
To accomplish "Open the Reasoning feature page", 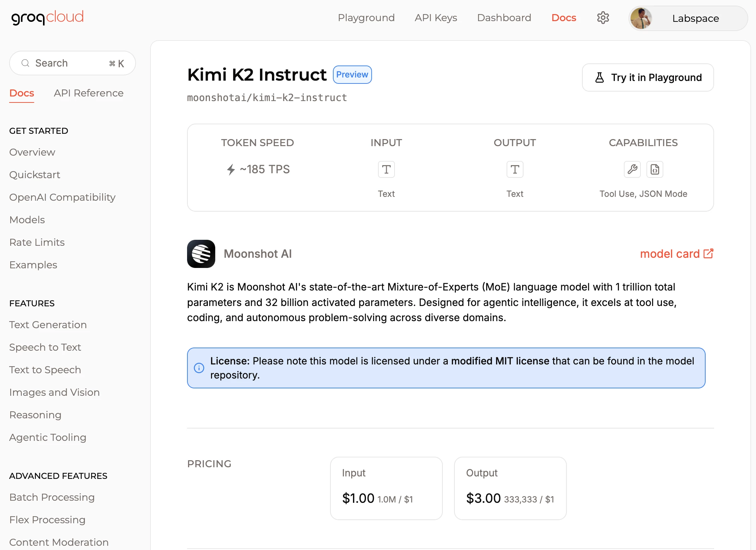I will tap(35, 415).
